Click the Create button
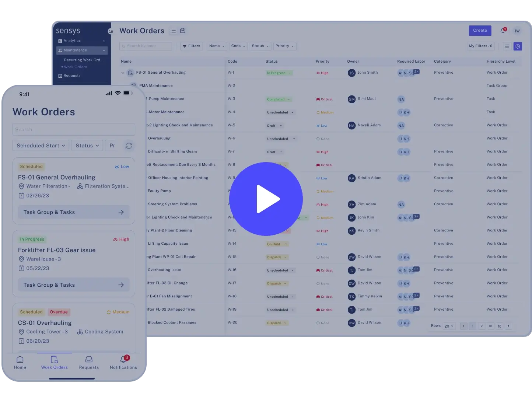 480,31
